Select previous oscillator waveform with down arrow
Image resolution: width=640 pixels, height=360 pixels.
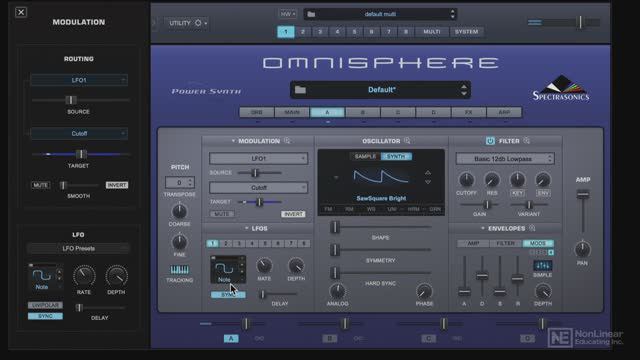coord(428,182)
